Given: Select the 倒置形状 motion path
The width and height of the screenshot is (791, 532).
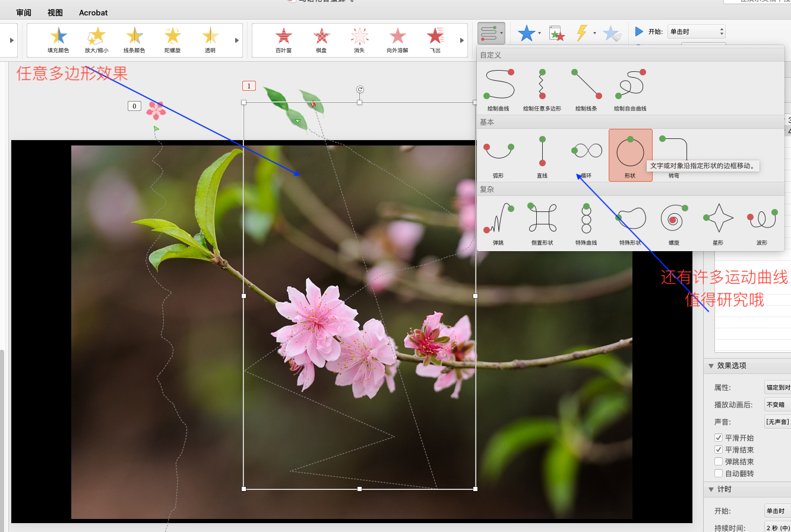Looking at the screenshot, I should coord(542,223).
